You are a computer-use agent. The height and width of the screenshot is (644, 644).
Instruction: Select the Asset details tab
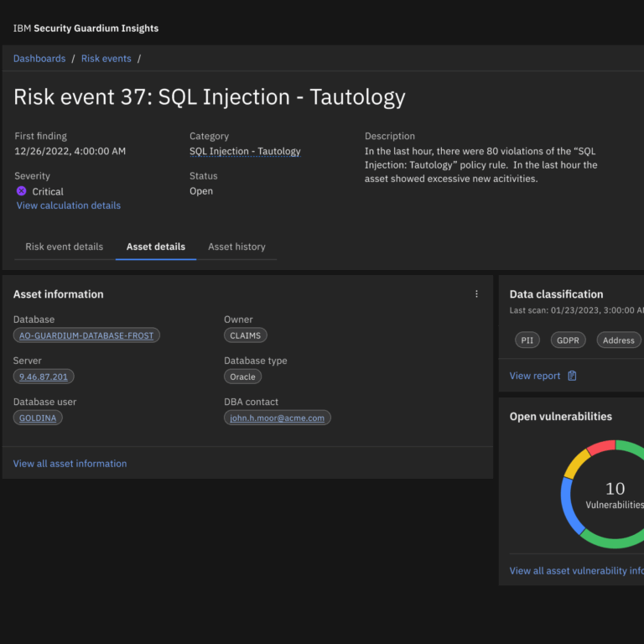tap(156, 247)
